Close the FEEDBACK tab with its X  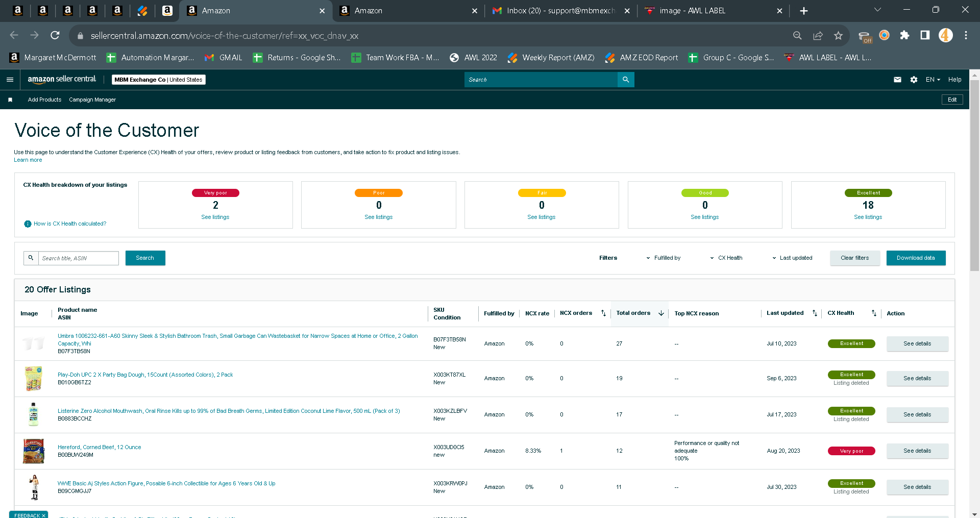pos(43,515)
